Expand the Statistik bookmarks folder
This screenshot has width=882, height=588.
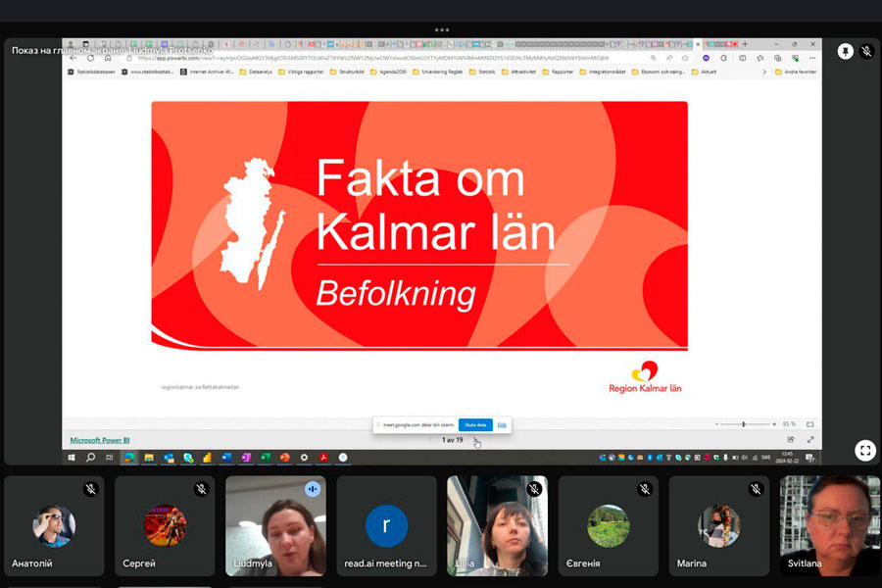(482, 72)
